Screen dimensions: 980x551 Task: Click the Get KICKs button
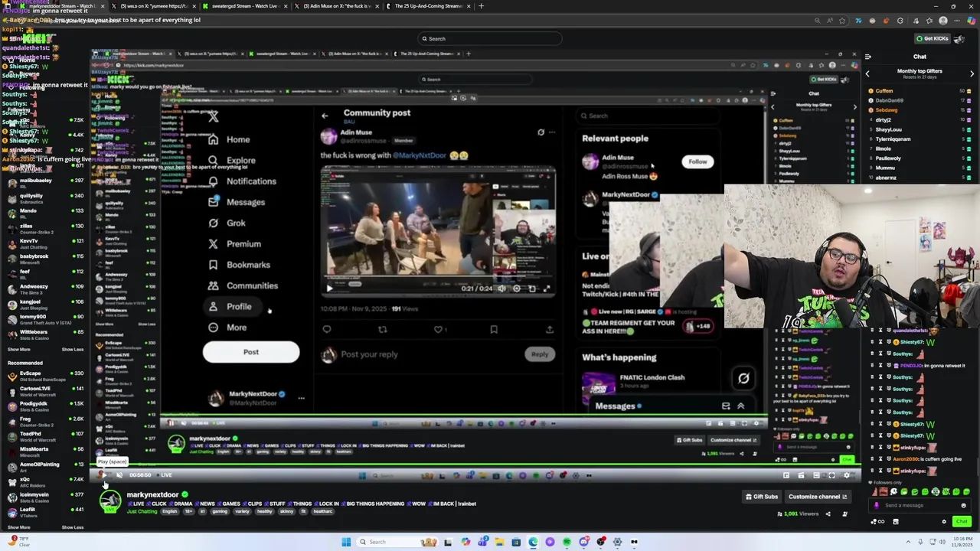pos(933,38)
